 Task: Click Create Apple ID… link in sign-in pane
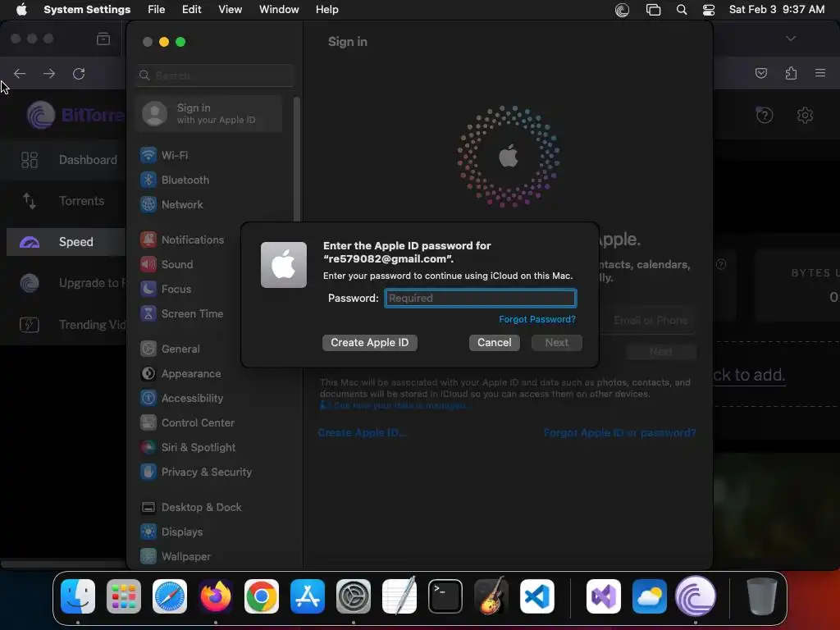click(x=362, y=433)
